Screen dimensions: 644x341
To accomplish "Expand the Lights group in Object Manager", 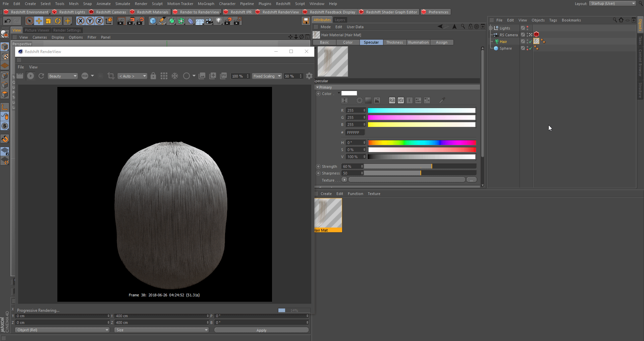I will pos(490,28).
